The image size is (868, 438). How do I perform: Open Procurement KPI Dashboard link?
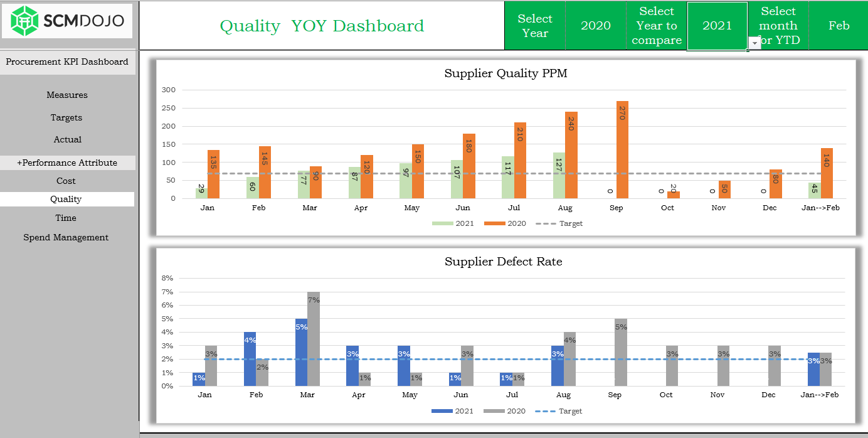67,62
